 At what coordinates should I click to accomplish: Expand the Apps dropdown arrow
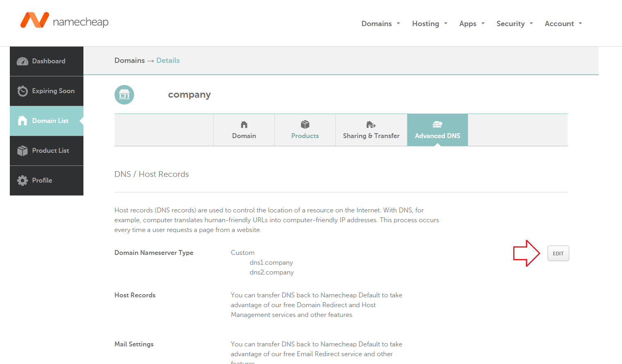[x=483, y=23]
